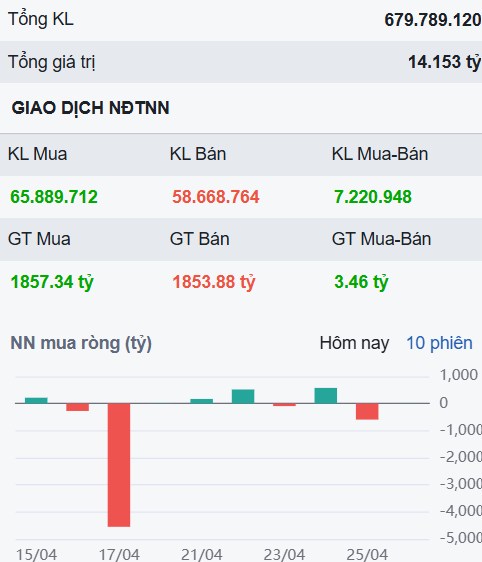
Task: Click the Tổng KL label
Action: pos(41,19)
